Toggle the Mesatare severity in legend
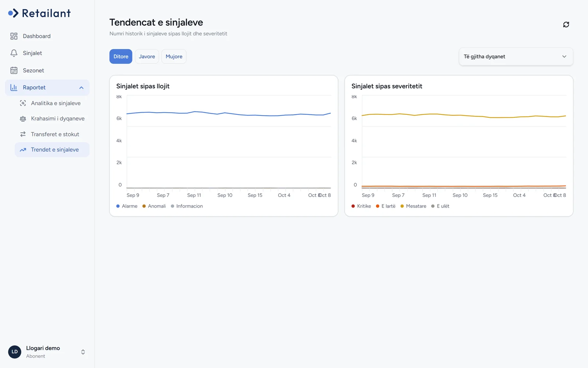Screen dimensions: 588x368 [x=413, y=206]
